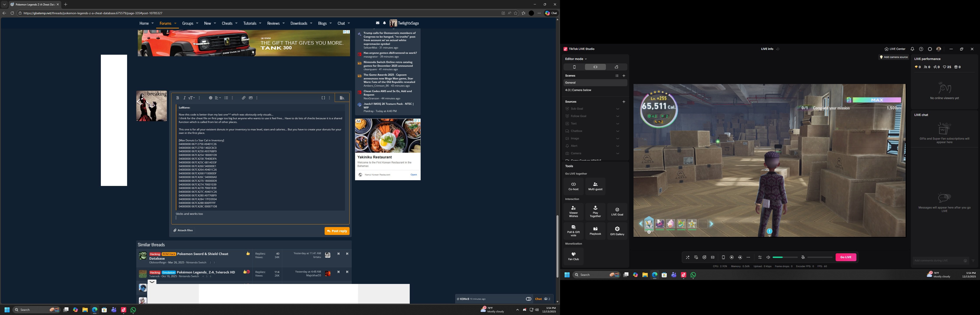This screenshot has height=315, width=980.
Task: Adjust the microphone volume slider
Action: pos(820,257)
